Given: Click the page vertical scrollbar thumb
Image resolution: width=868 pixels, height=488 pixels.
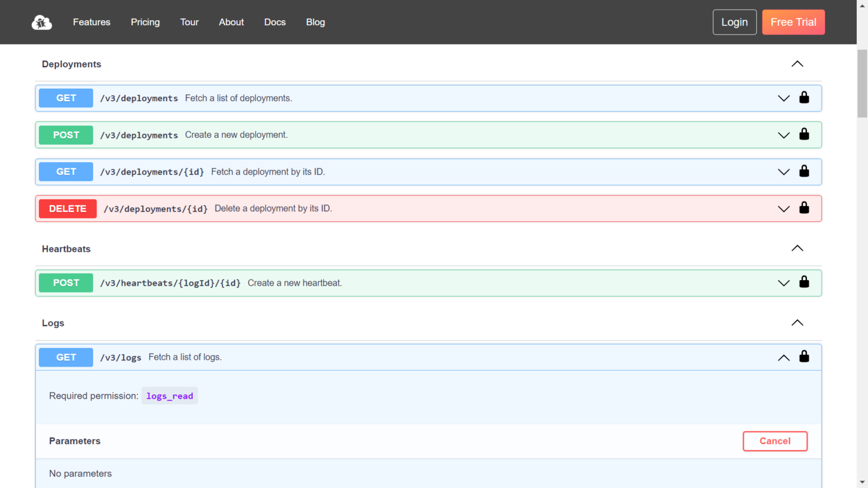Looking at the screenshot, I should pos(862,84).
